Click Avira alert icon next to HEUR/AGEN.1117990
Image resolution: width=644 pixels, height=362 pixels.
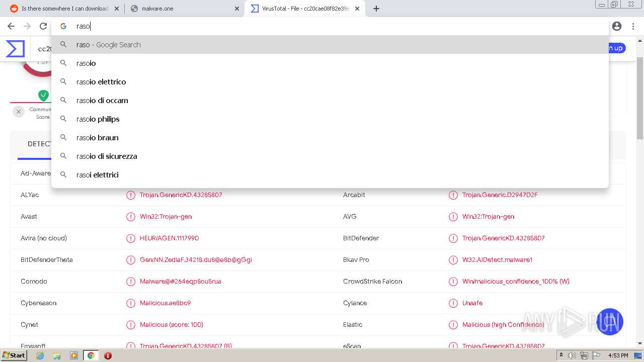click(x=131, y=238)
